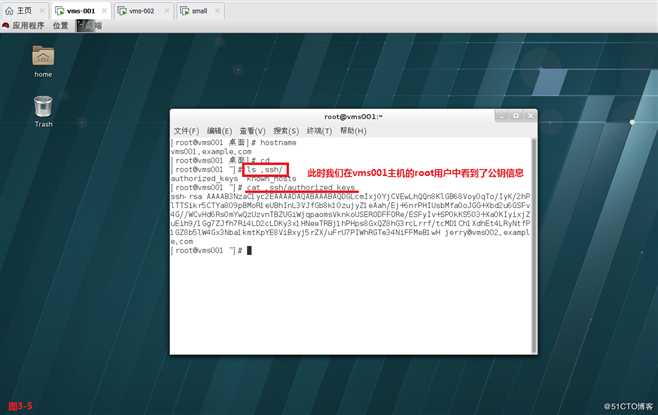658x415 pixels.
Task: Open the 文件(F) terminal menu
Action: pyautogui.click(x=186, y=131)
